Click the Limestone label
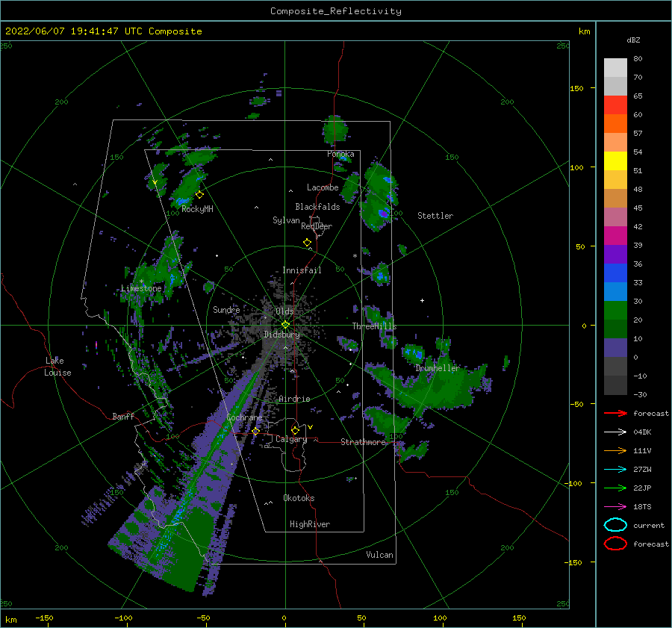This screenshot has height=628, width=672. click(141, 288)
